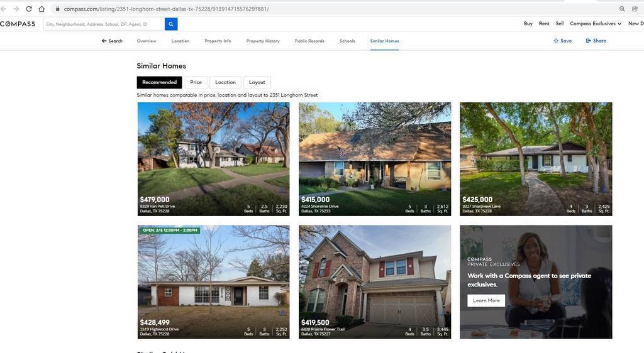View the $419,500 Prairie Flower Trail home
Viewport: 644px width, 353px height.
point(374,281)
